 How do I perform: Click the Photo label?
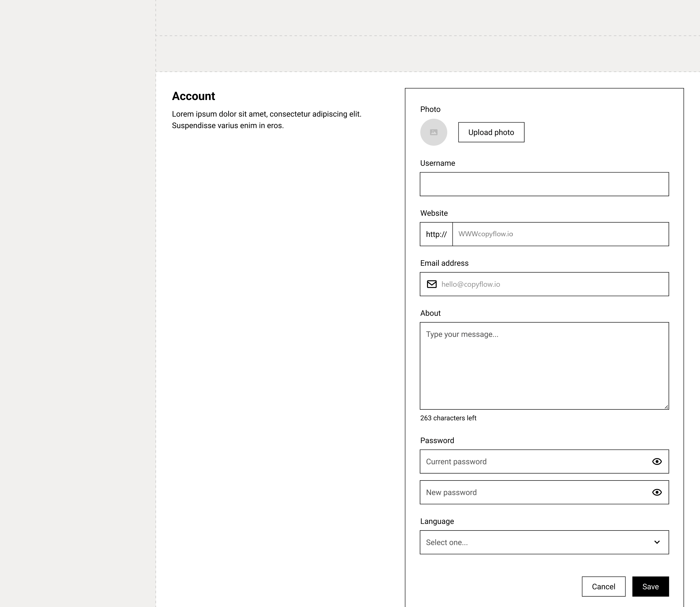430,109
